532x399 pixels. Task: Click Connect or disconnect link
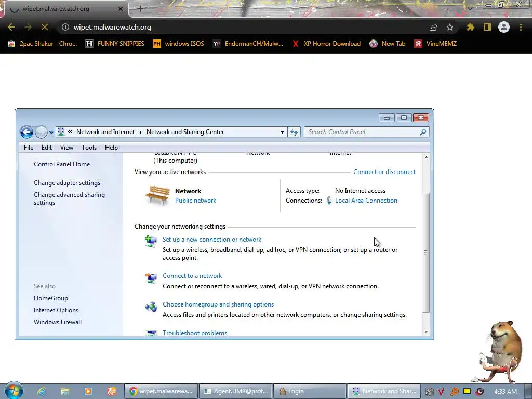point(384,171)
